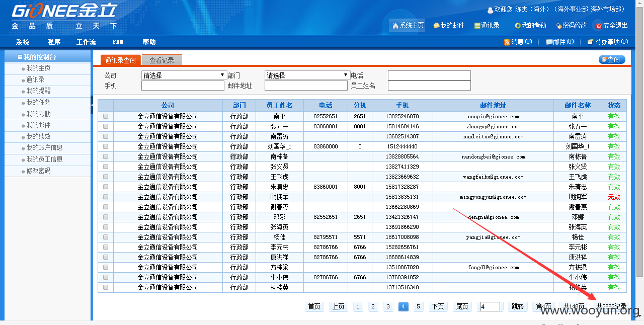Check the row for 明拥军
The height and width of the screenshot is (325, 644).
point(106,197)
